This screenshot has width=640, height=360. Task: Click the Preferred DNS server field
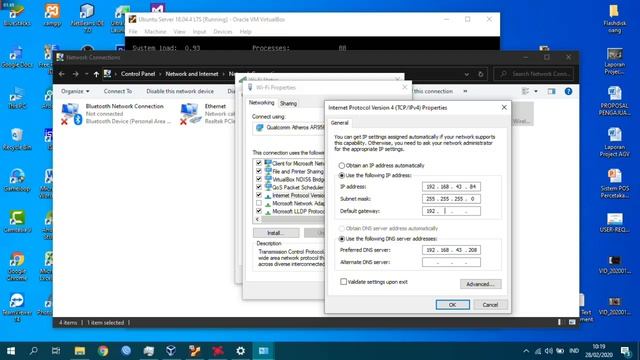(x=451, y=250)
